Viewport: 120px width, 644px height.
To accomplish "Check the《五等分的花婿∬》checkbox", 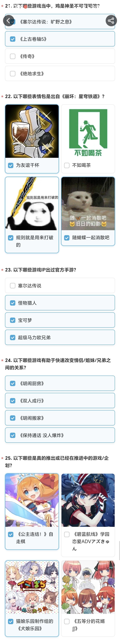I will pyautogui.click(x=67, y=621).
